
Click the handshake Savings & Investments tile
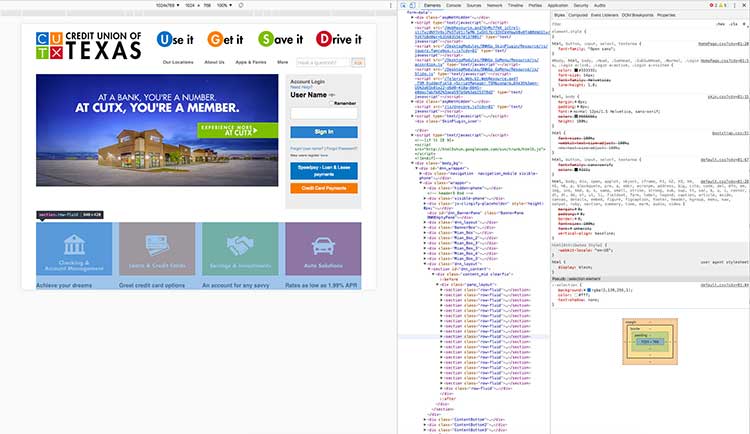coord(240,249)
